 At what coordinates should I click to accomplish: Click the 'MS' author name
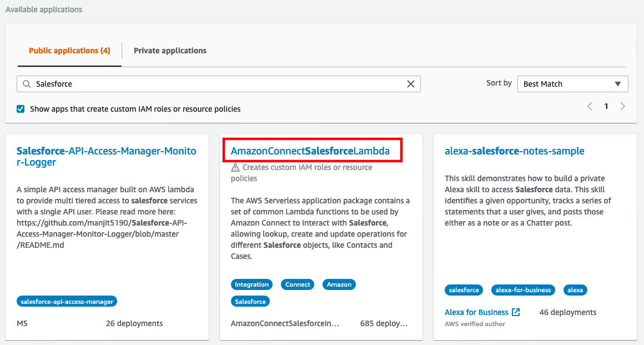22,324
